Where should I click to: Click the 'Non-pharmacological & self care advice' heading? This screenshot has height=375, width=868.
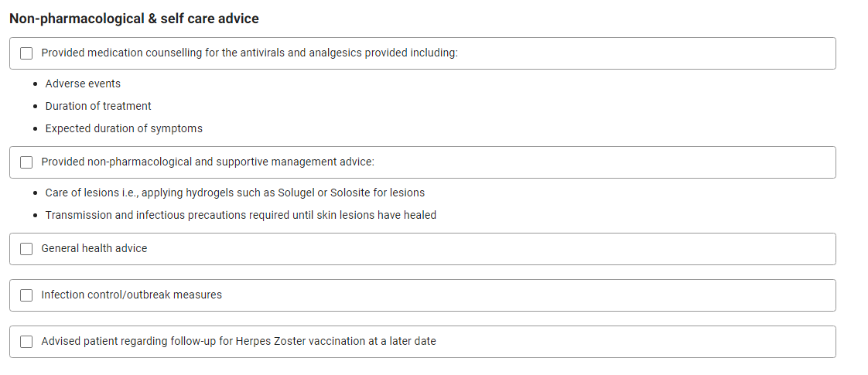pos(134,19)
